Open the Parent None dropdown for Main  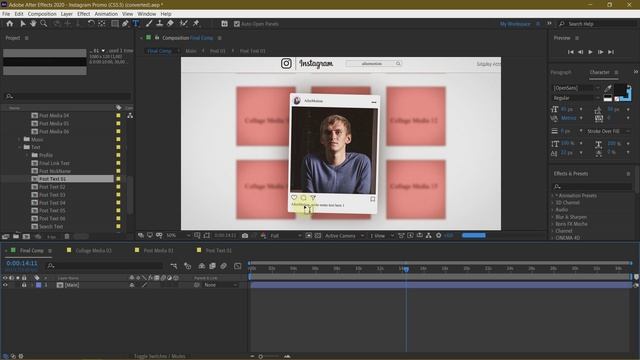coord(220,285)
